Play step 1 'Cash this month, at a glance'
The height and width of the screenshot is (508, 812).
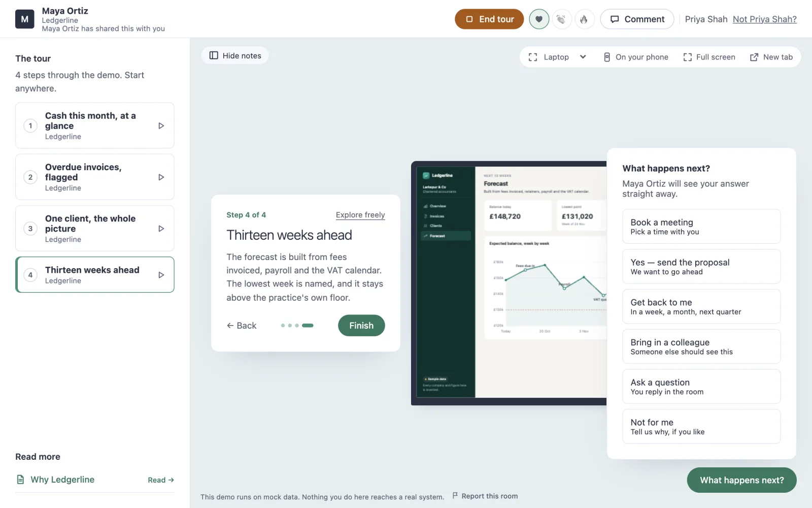(x=161, y=125)
